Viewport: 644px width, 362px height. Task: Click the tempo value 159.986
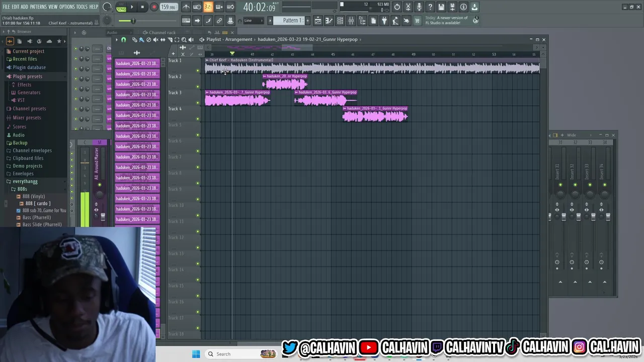[168, 7]
